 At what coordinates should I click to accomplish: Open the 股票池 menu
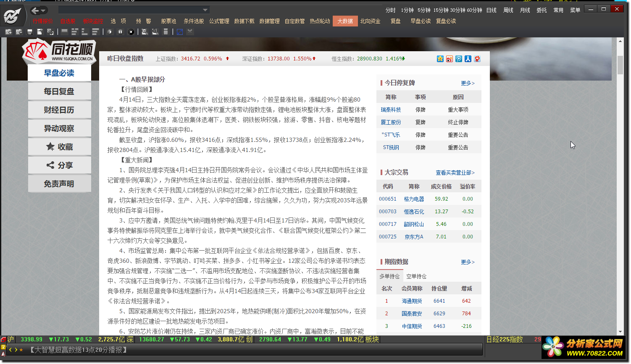[168, 21]
